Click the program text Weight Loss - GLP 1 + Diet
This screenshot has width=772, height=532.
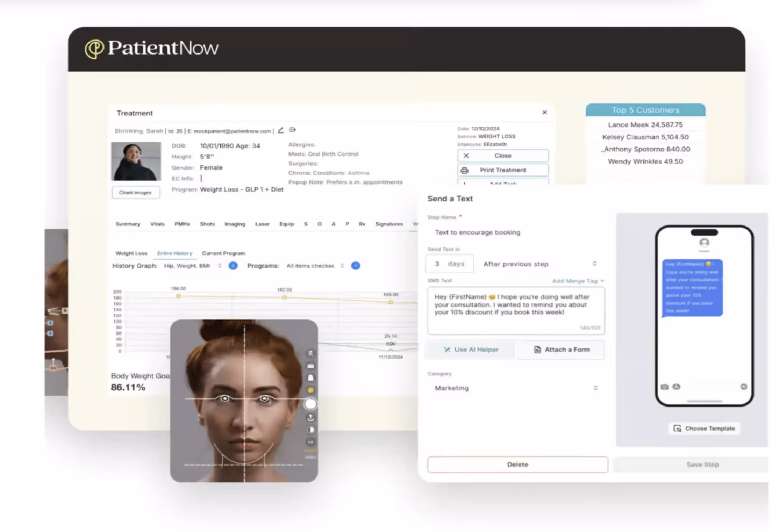(242, 189)
